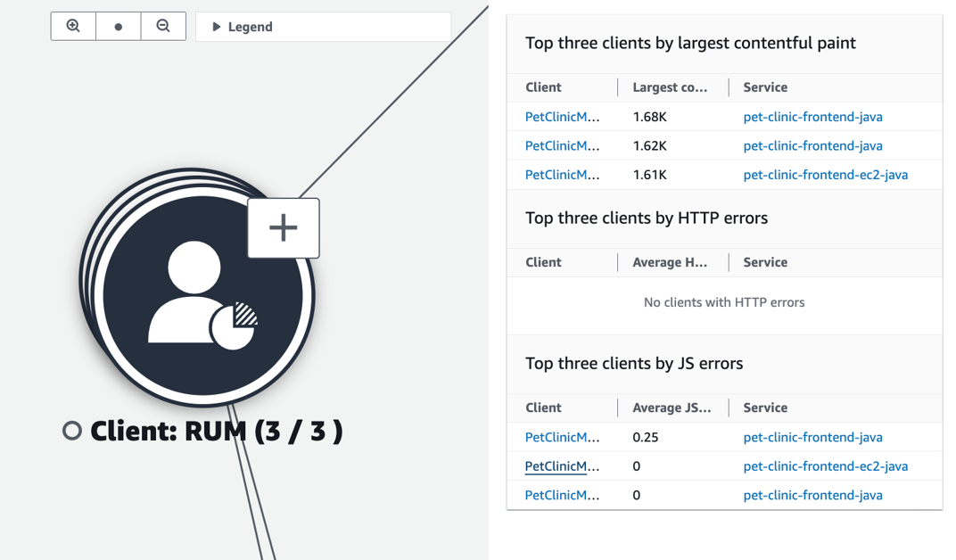Open pet-clinic-frontend-ec2-java service in JS errors table

[x=825, y=466]
